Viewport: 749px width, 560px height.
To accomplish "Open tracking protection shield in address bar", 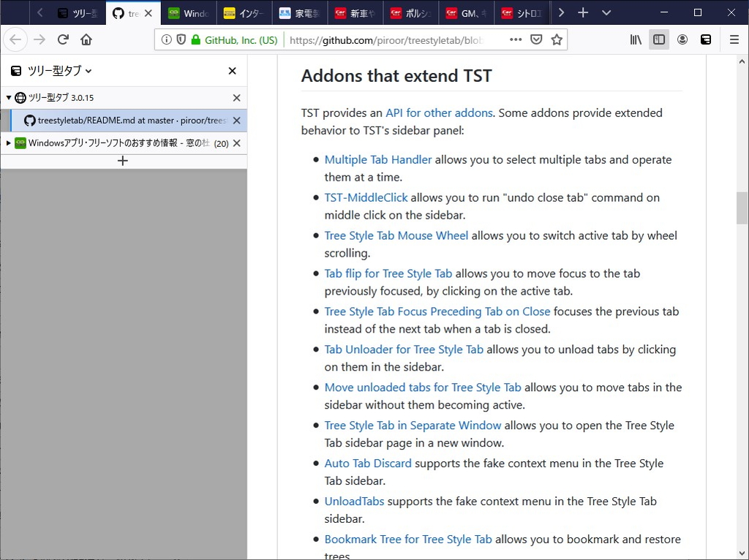I will coord(181,39).
